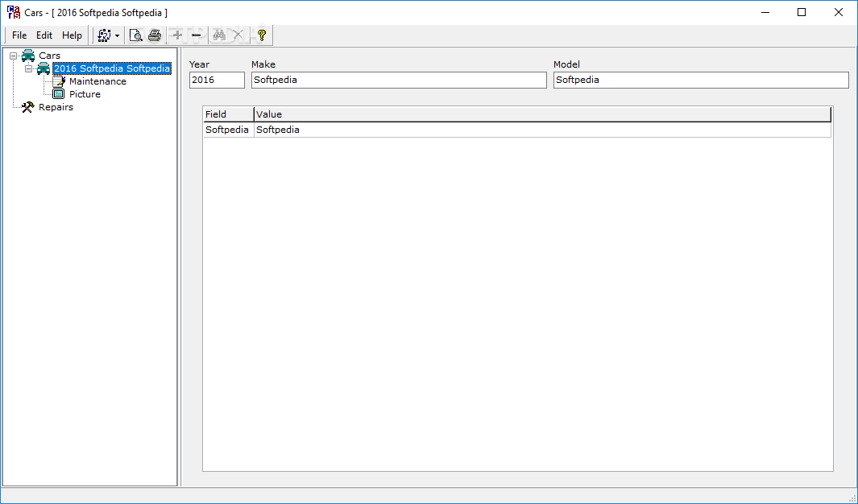858x504 pixels.
Task: Click into the Model input field
Action: [701, 80]
